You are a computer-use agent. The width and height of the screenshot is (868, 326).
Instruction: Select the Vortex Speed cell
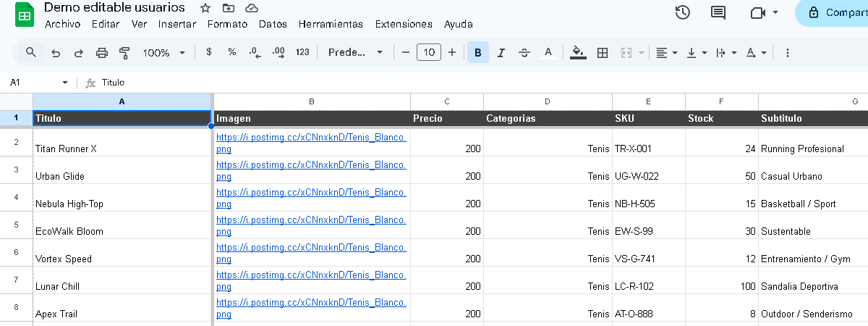click(122, 253)
